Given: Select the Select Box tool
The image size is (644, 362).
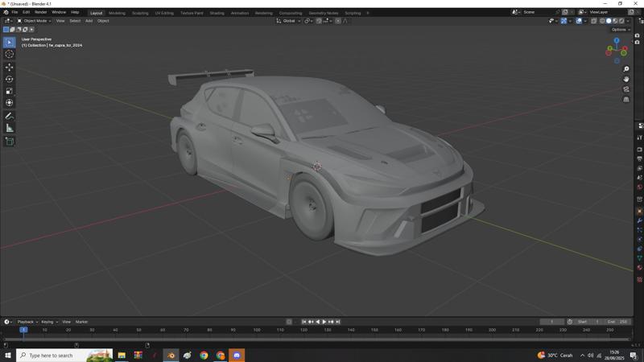Looking at the screenshot, I should [x=10, y=43].
